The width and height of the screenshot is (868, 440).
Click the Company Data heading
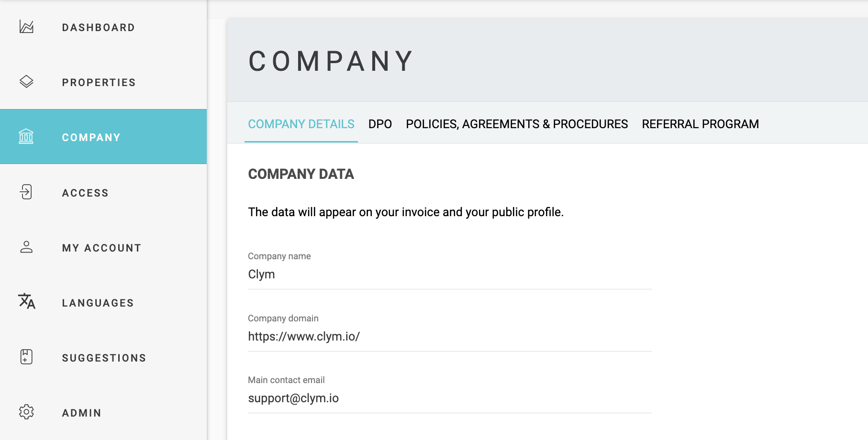[x=301, y=174]
